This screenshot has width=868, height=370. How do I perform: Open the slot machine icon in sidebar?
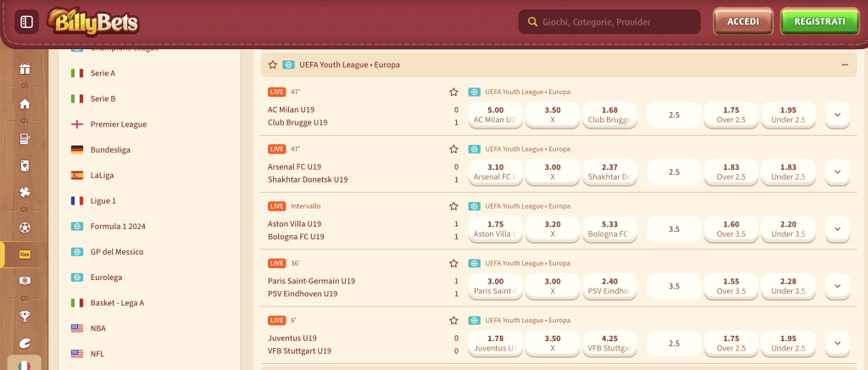coord(25,138)
